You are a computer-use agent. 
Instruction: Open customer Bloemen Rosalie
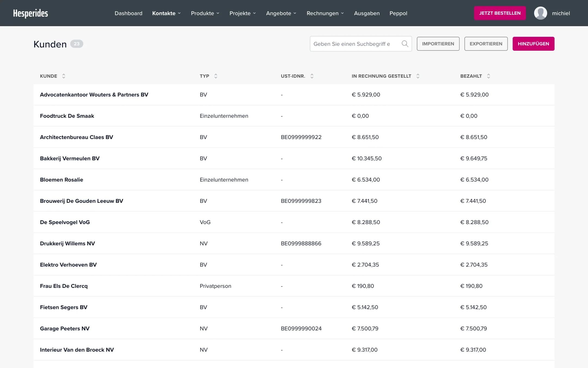62,180
